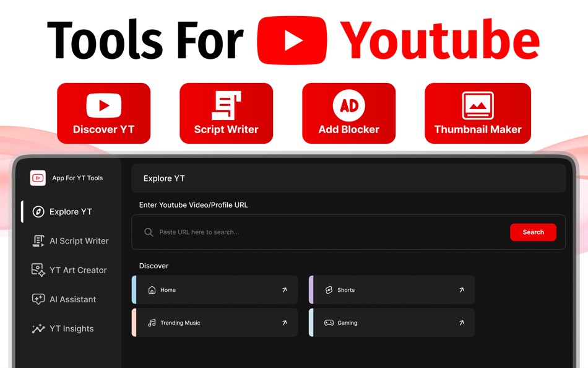The image size is (588, 368).
Task: Click the App For YT Tools logo
Action: (38, 178)
